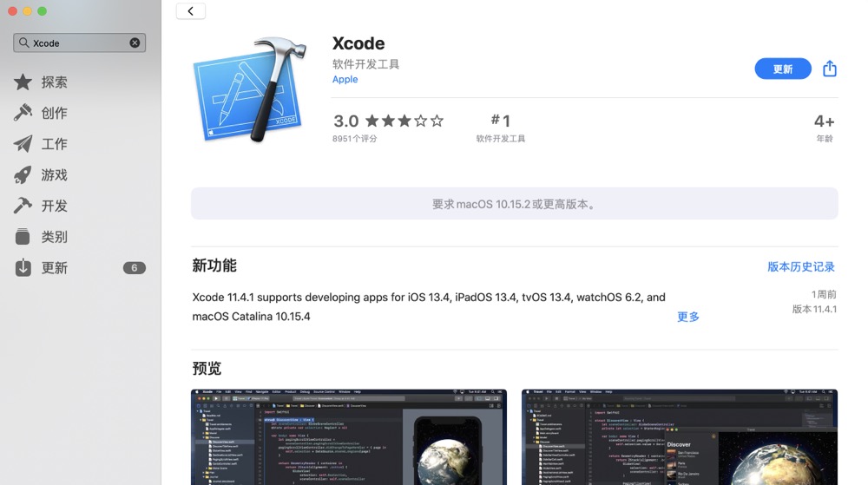Click the back chevron button
This screenshot has width=868, height=485.
point(190,11)
